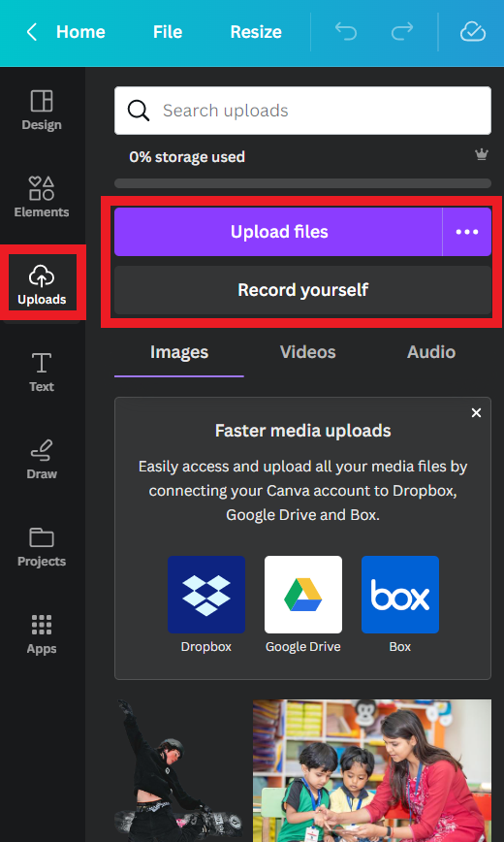Expand upload options with three-dots button
This screenshot has height=842, width=504.
click(x=467, y=232)
